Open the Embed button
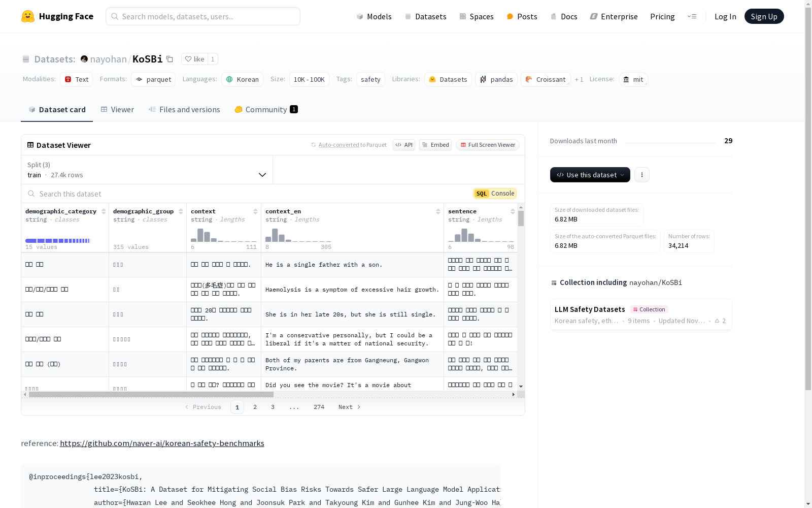Image resolution: width=812 pixels, height=508 pixels. [x=435, y=145]
